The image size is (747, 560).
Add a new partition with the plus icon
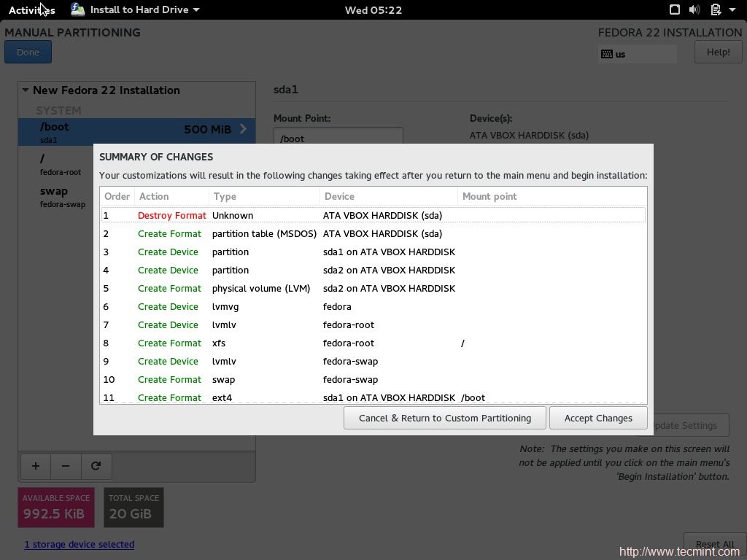[x=35, y=466]
